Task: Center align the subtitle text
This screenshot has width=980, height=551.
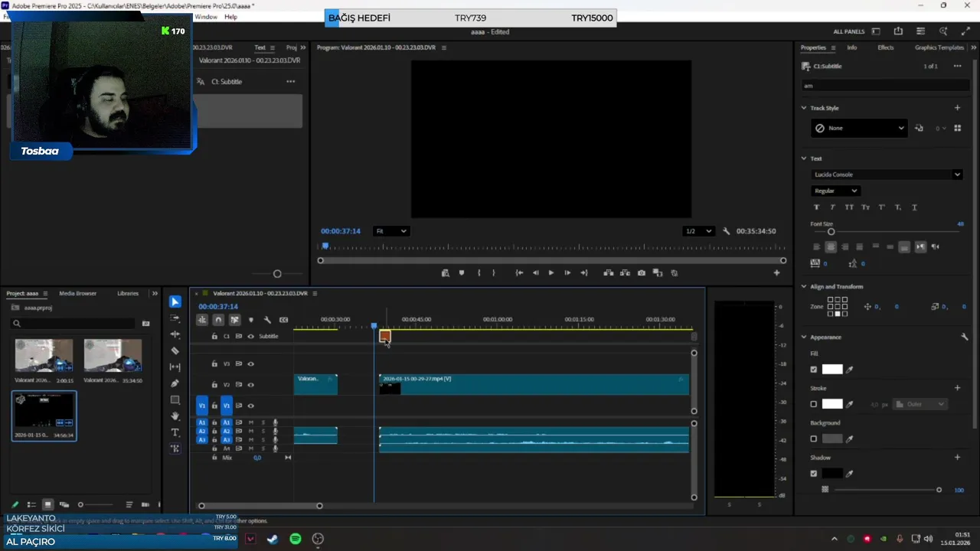Action: pyautogui.click(x=831, y=246)
